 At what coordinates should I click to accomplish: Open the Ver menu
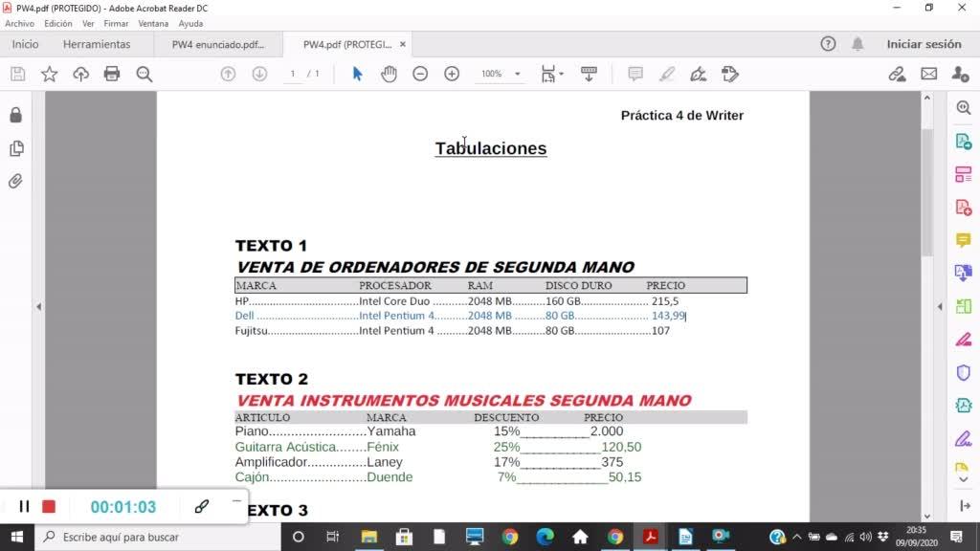coord(88,24)
